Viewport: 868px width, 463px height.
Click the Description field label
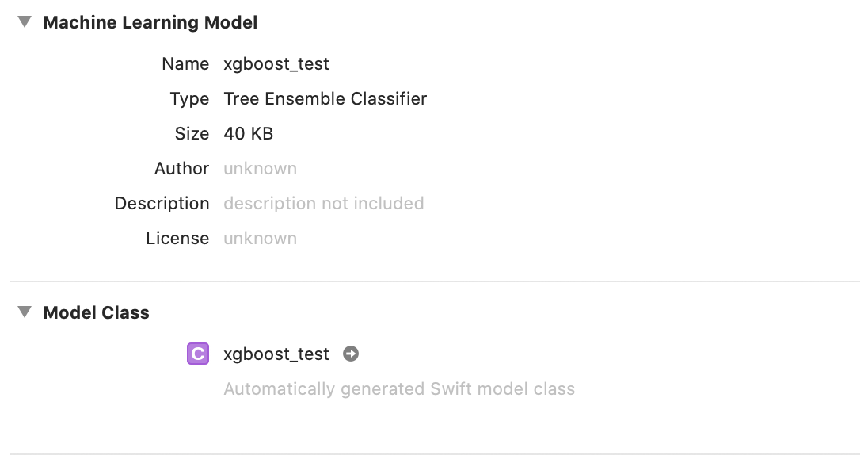[162, 203]
